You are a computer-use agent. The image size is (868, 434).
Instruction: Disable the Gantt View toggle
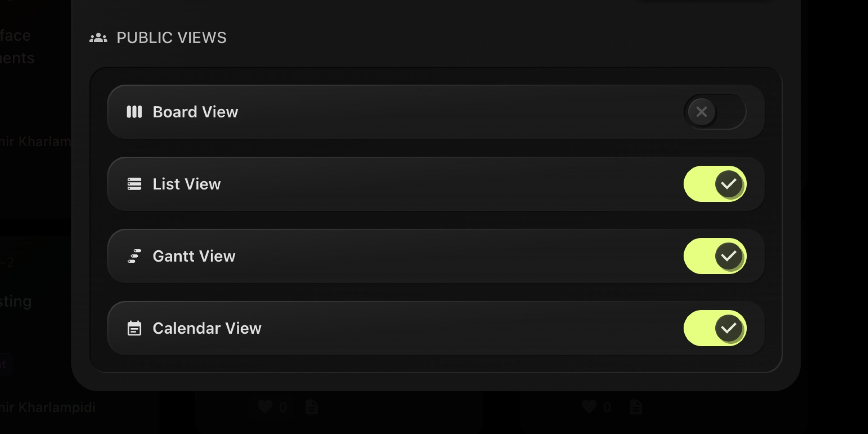(715, 256)
